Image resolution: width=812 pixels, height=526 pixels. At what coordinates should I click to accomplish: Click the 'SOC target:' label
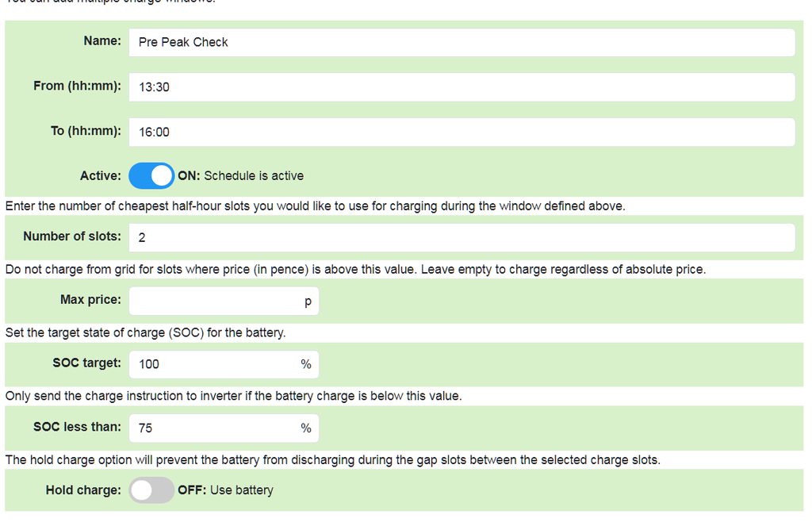coord(86,363)
